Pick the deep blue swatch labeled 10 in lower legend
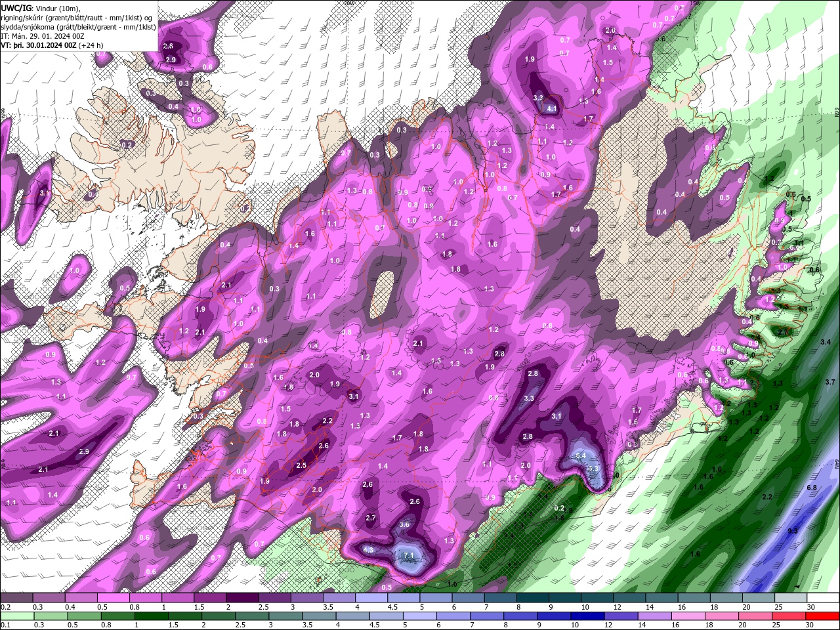 pos(587,616)
